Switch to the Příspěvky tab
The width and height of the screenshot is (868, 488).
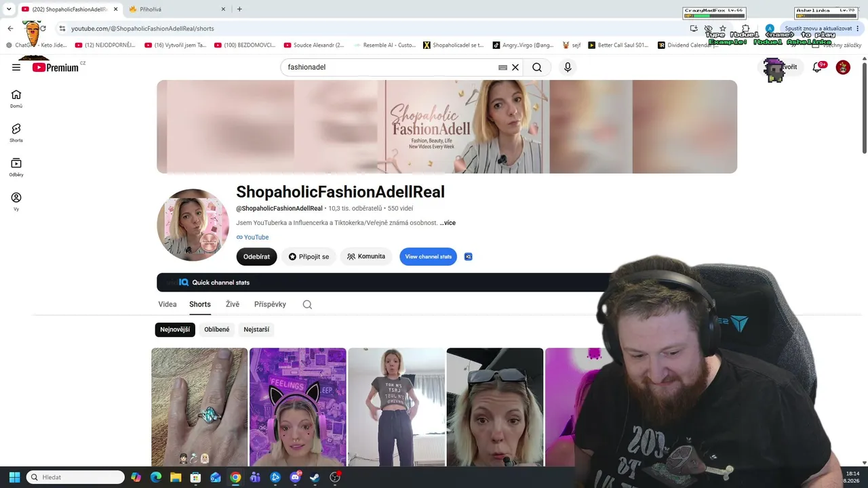(x=270, y=304)
